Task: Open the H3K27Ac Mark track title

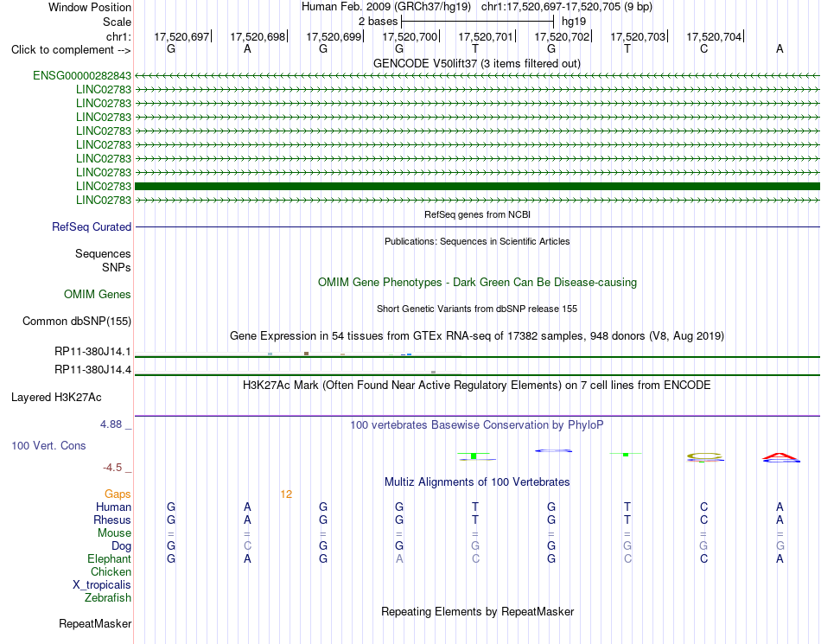Action: point(477,386)
